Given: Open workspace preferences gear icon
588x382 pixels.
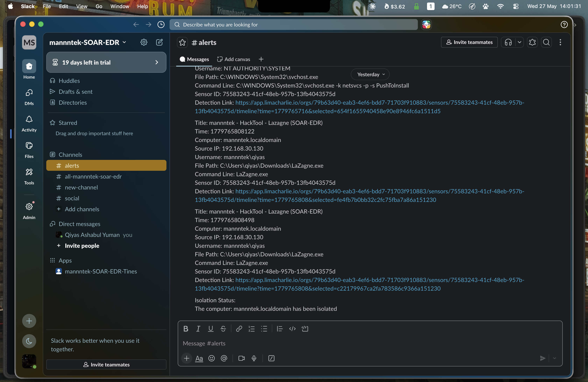Looking at the screenshot, I should point(144,43).
